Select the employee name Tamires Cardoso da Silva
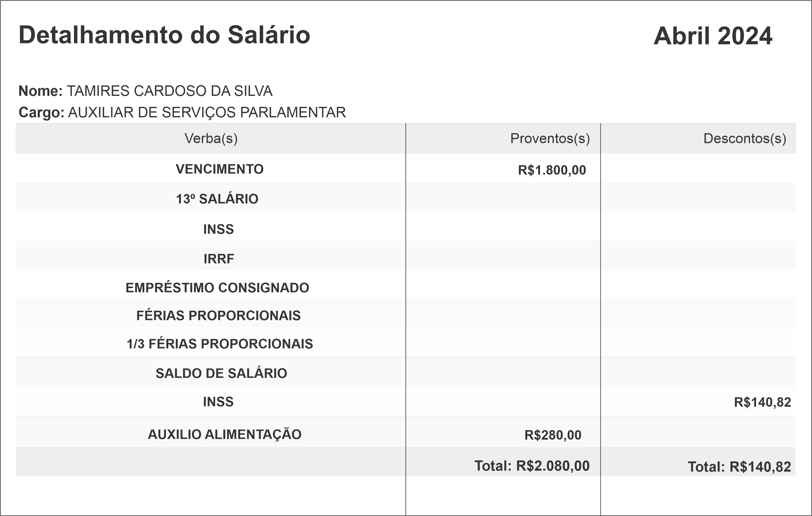Viewport: 812px width, 516px height. click(x=169, y=91)
